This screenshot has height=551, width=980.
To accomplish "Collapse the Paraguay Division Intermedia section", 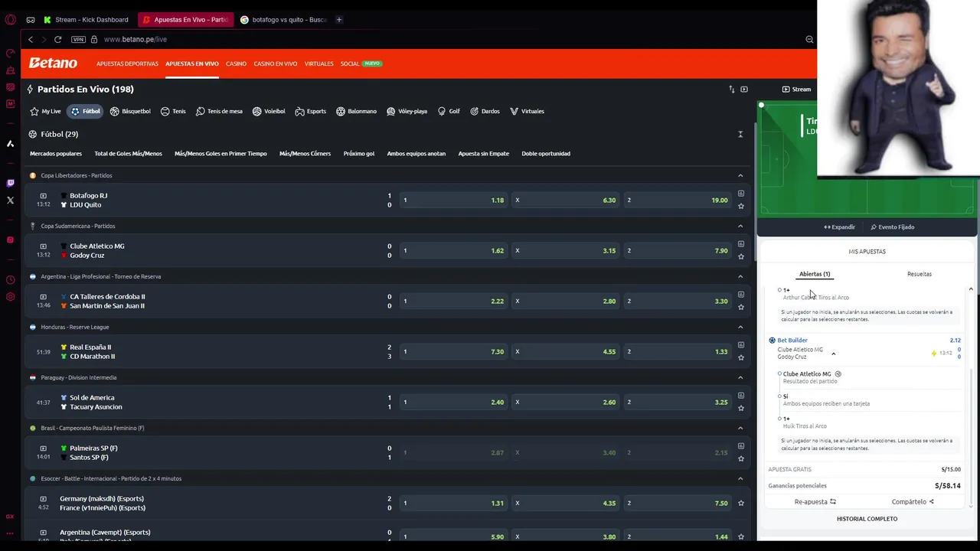I will point(740,377).
